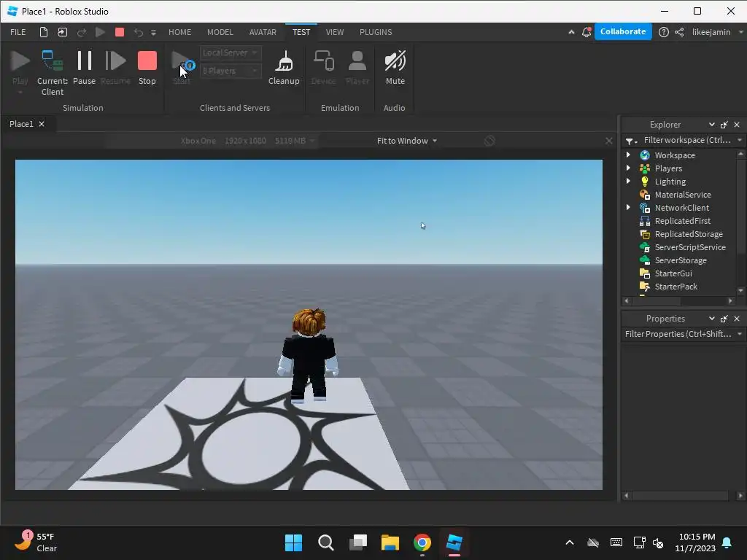
Task: Open the notifications bell in the title ribbon
Action: click(x=587, y=32)
